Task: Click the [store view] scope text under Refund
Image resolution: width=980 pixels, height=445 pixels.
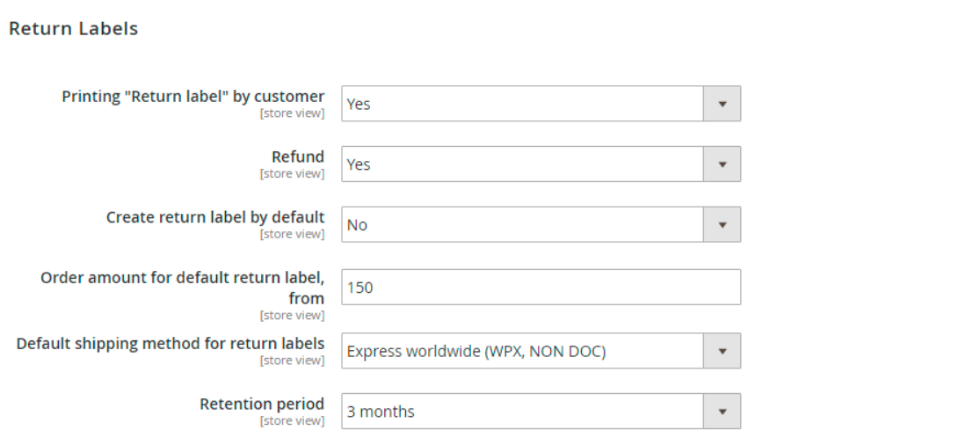Action: [292, 174]
